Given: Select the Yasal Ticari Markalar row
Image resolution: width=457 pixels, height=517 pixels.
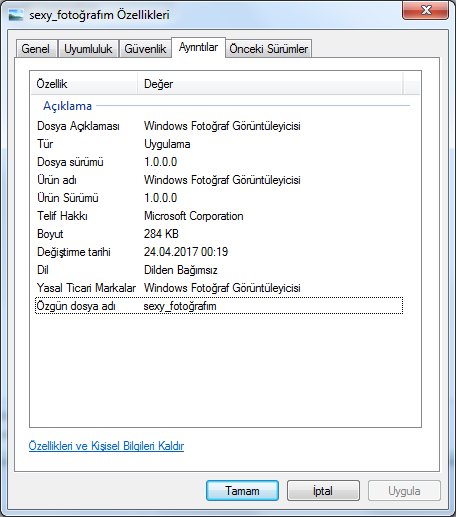Looking at the screenshot, I should coord(219,288).
